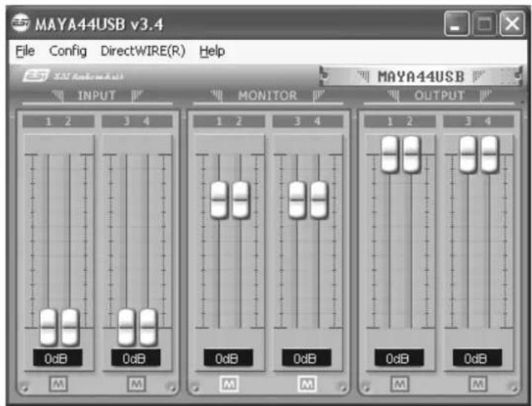Viewport: 532px width, 406px height.
Task: Click Monitor channel 2 fader knob
Action: (x=241, y=199)
